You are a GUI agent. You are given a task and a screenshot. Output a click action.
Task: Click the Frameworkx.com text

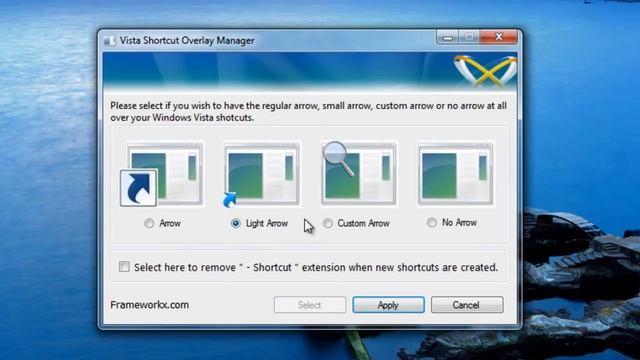[149, 305]
